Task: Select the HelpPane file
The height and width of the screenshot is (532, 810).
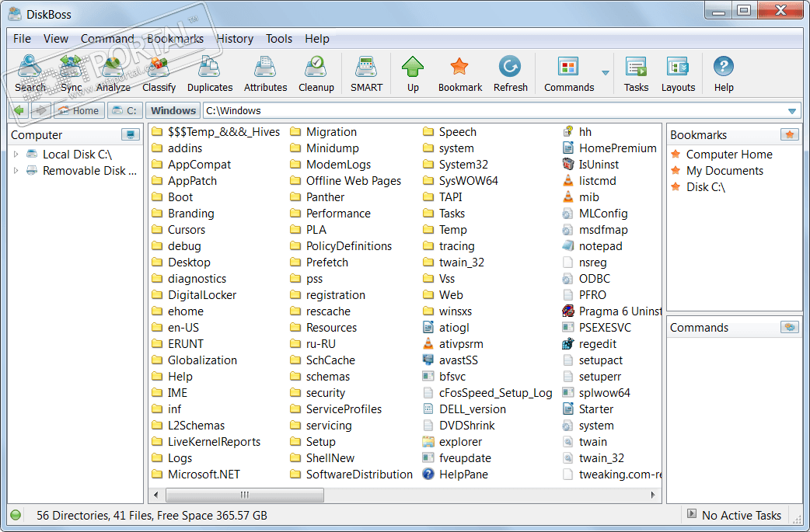Action: point(455,475)
